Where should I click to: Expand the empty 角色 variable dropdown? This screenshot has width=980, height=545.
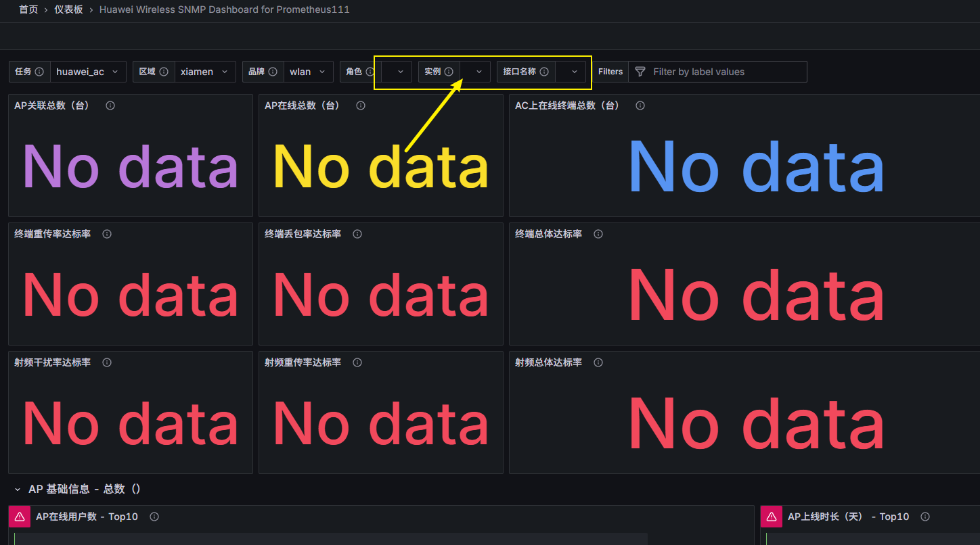pyautogui.click(x=397, y=72)
